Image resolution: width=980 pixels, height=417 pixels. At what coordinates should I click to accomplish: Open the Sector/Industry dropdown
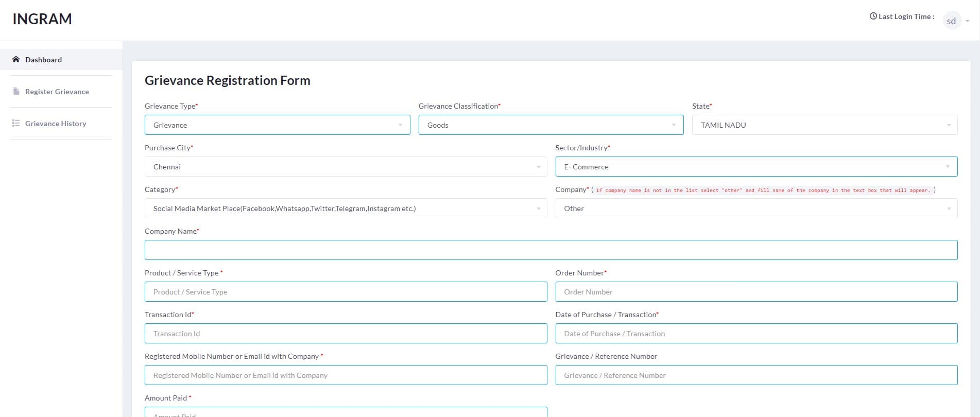click(x=756, y=167)
